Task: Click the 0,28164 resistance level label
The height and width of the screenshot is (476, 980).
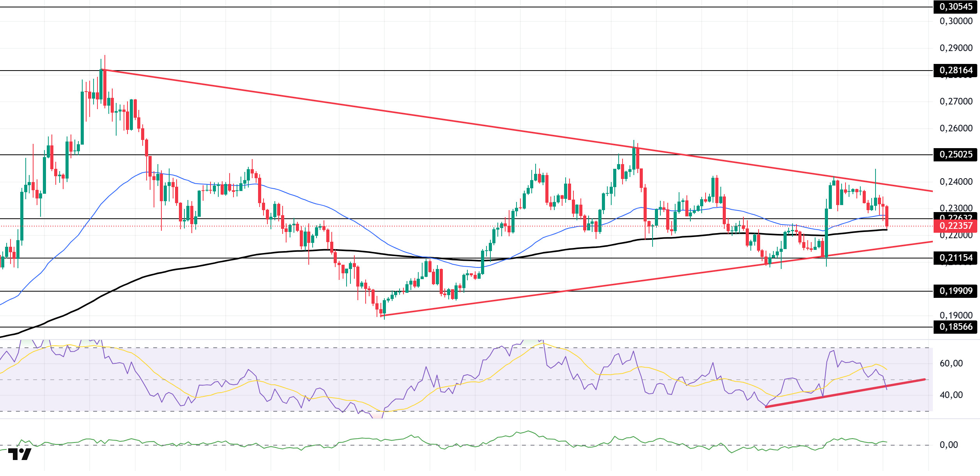Action: tap(955, 71)
